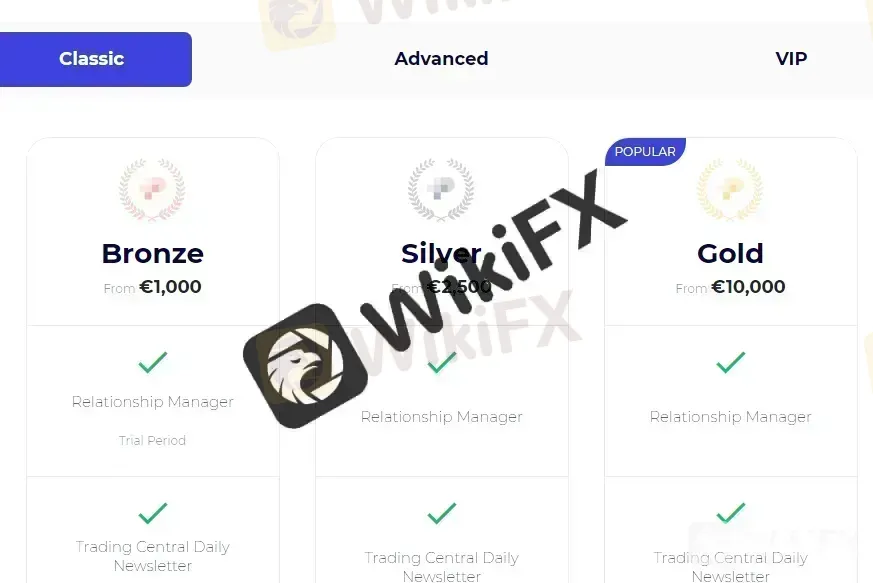Select the Bronze account title
This screenshot has height=583, width=873.
click(153, 254)
